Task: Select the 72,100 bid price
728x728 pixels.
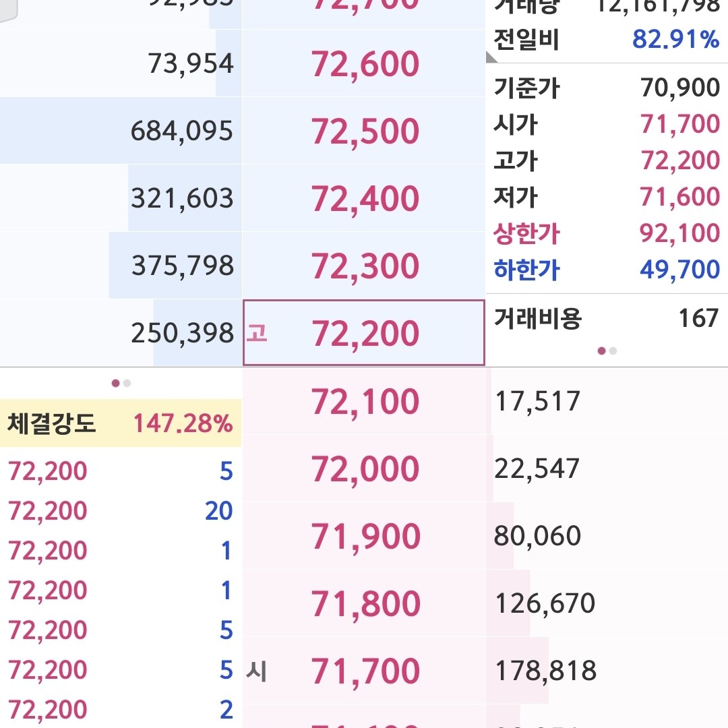Action: click(x=365, y=402)
